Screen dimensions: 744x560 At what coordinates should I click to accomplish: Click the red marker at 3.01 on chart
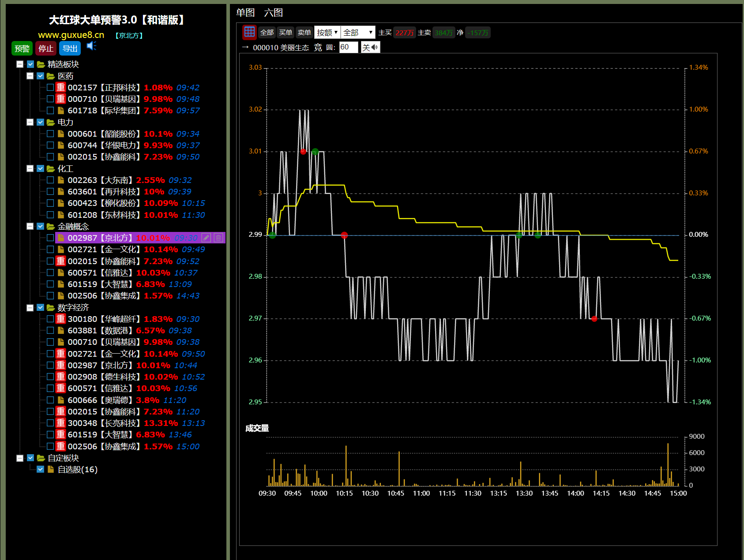(303, 152)
